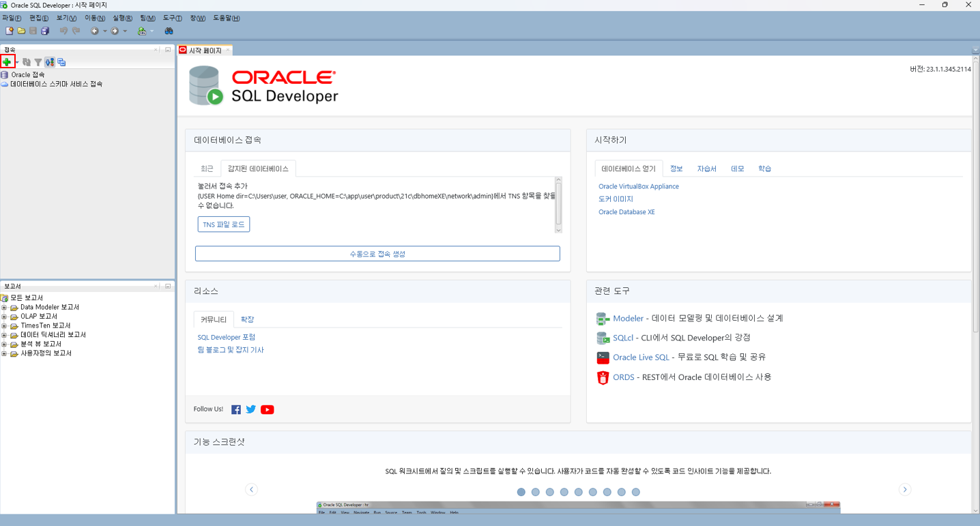Screen dimensions: 980x526
Task: Click the Oracle Live SQL tool icon
Action: coord(603,357)
